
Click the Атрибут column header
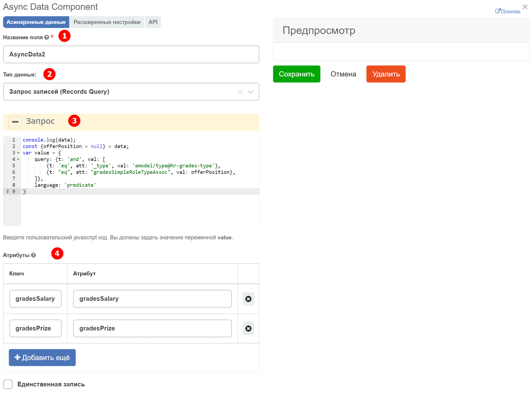click(x=153, y=274)
